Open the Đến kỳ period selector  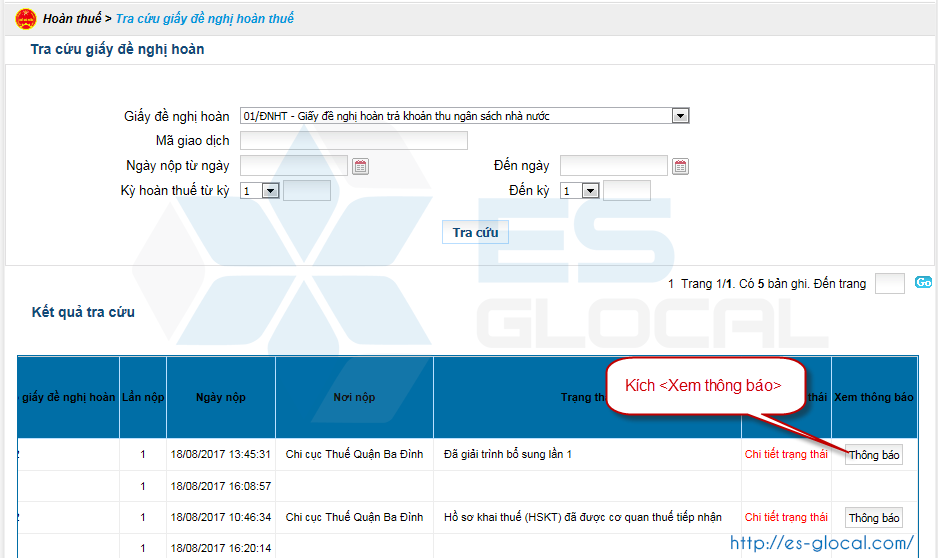[580, 191]
